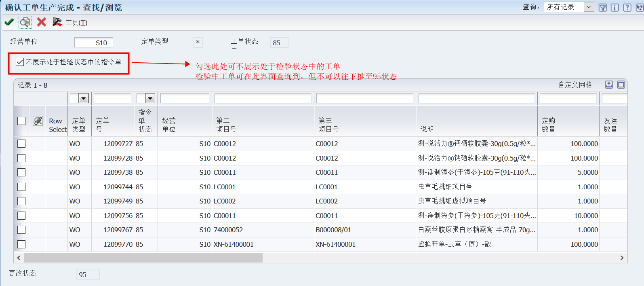Click the 定购数量 column filter field

(568, 98)
